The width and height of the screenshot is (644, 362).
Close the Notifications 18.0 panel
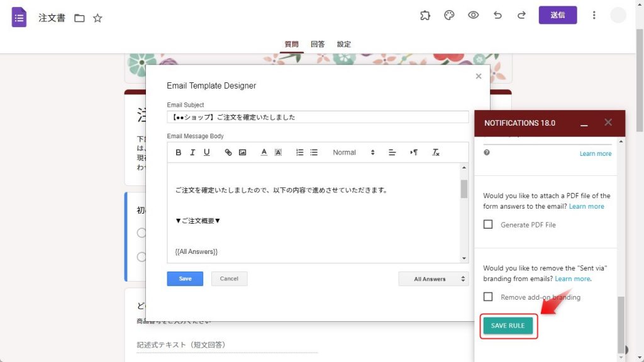tap(608, 122)
